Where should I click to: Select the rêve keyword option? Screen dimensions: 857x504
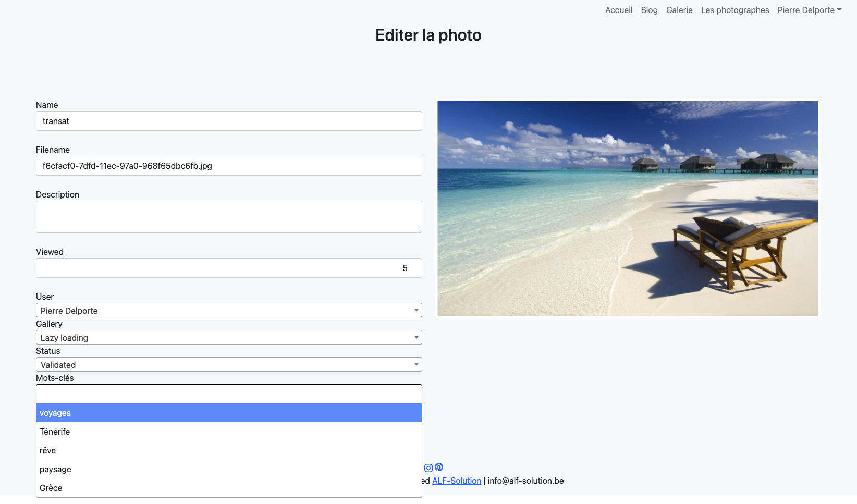tap(229, 450)
